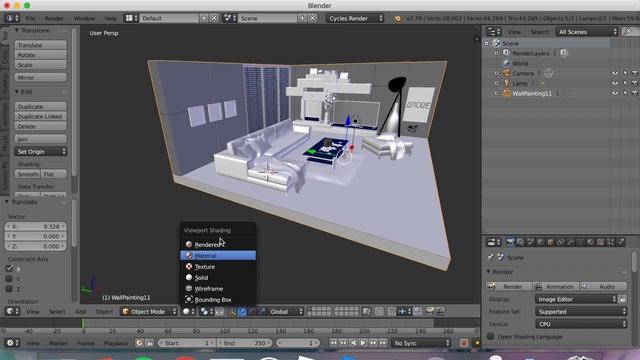Toggle the Y constraint axis checkbox
Screen dimensions: 640x360
point(9,278)
